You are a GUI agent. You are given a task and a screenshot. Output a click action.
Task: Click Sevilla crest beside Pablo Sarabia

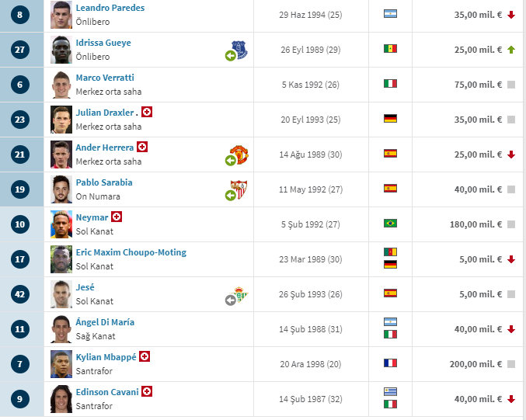point(239,189)
